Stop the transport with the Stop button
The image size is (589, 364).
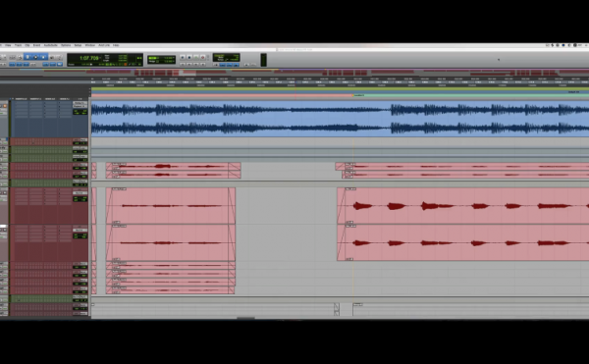(189, 58)
